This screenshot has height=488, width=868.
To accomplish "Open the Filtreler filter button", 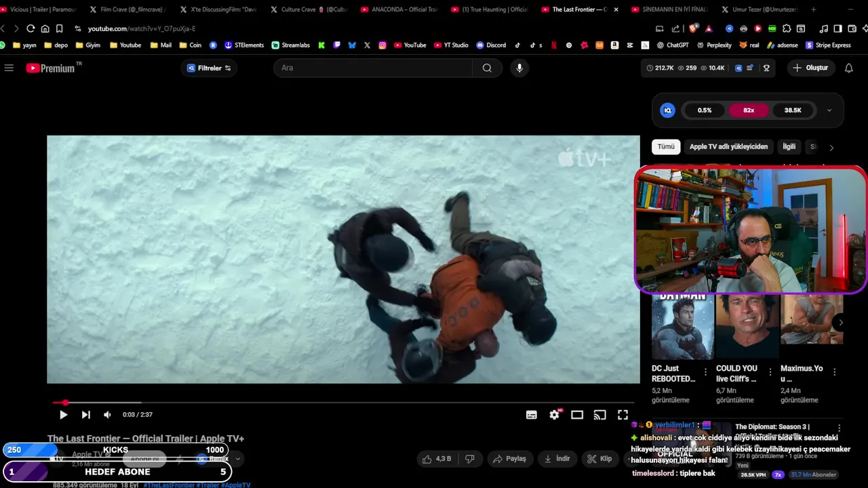I will click(209, 68).
